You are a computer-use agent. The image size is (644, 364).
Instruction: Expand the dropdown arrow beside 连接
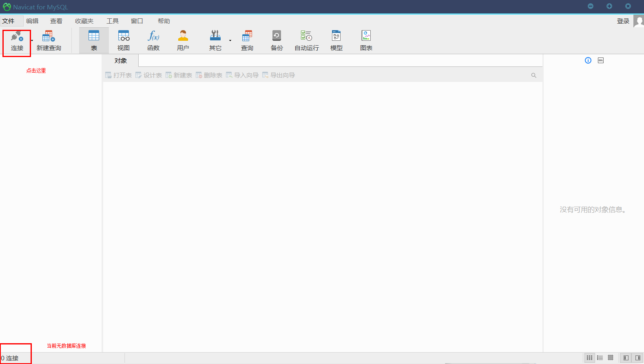click(x=32, y=40)
